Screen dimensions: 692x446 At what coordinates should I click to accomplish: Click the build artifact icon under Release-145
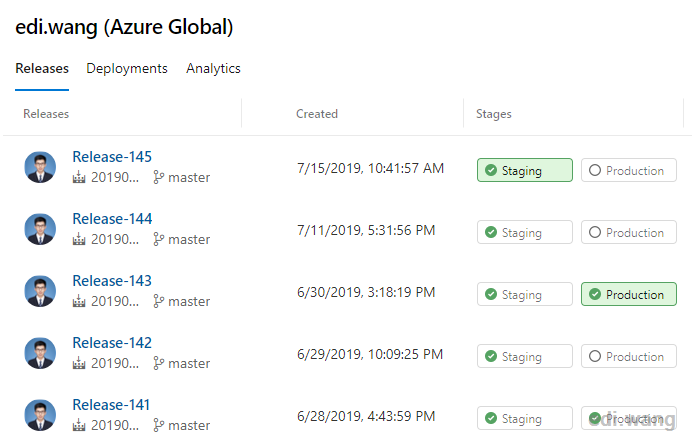click(x=79, y=177)
